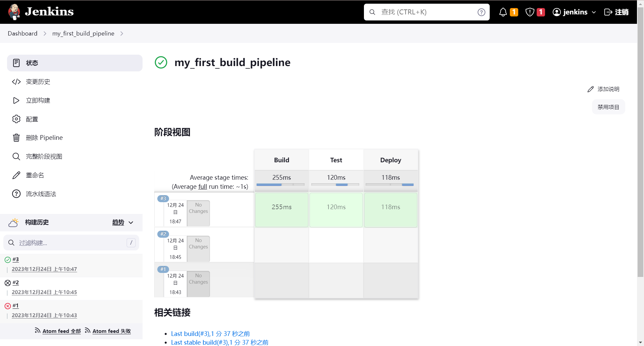Click the 118ms Deploy cell of run #3
This screenshot has height=346, width=644.
[391, 210]
